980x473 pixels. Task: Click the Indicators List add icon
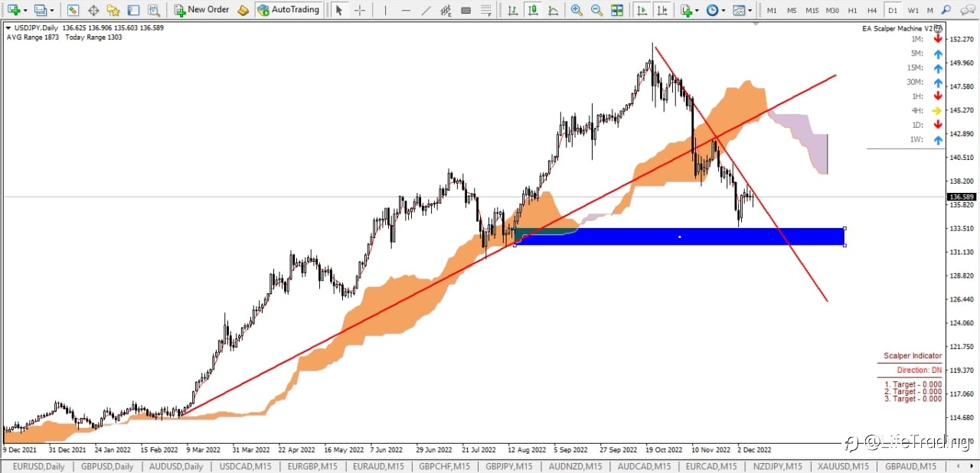(x=687, y=10)
